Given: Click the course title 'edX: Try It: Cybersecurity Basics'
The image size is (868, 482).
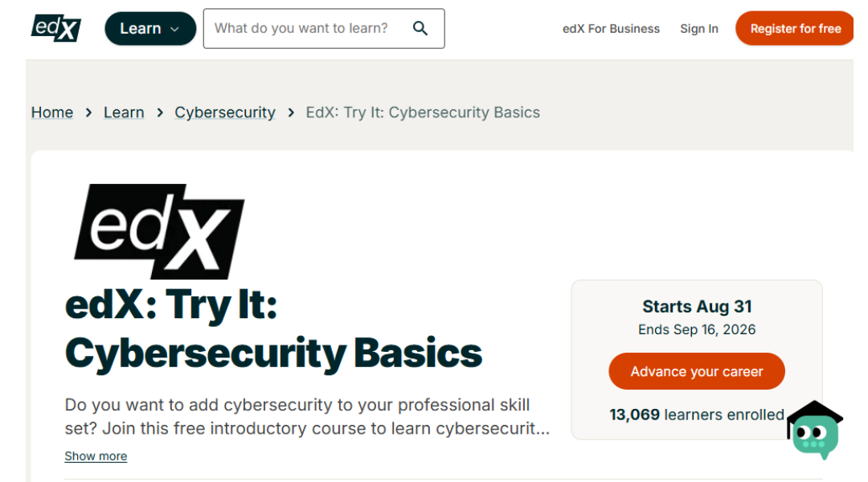Looking at the screenshot, I should click(273, 329).
